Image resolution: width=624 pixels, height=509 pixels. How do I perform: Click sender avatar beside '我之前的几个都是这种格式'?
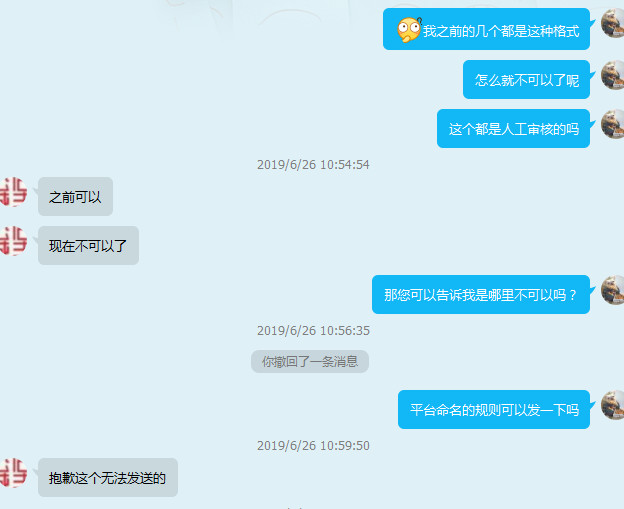tap(613, 24)
